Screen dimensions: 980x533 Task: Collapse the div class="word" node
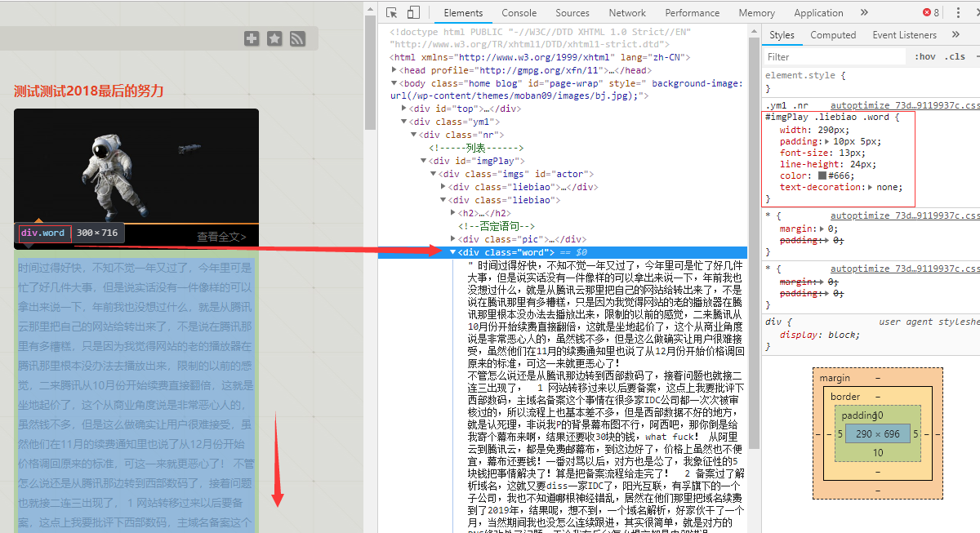coord(453,252)
